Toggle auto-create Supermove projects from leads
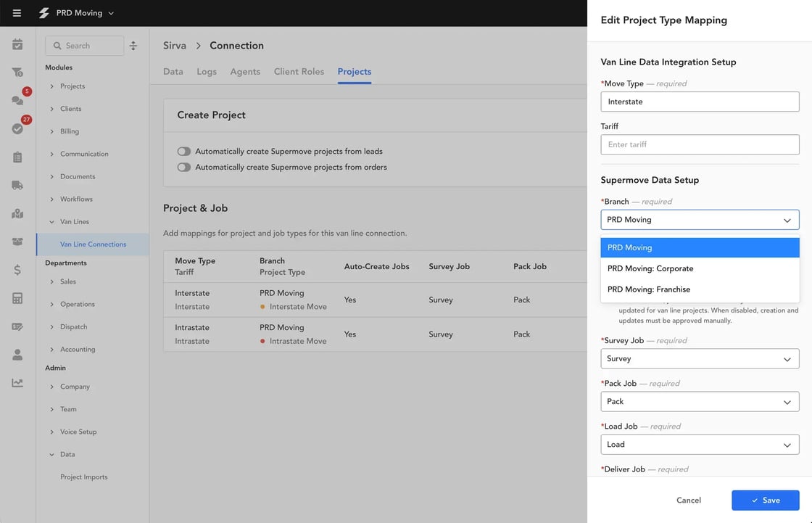This screenshot has height=523, width=812. coord(184,152)
